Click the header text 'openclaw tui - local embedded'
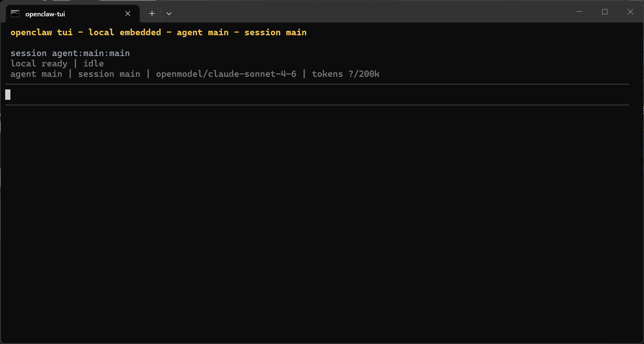The height and width of the screenshot is (344, 644). click(x=86, y=33)
